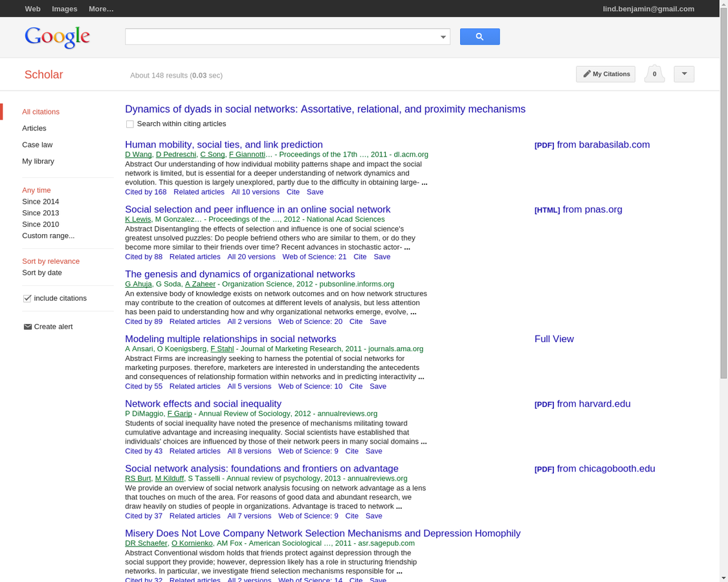
Task: Open the Scholar heading link
Action: point(43,75)
